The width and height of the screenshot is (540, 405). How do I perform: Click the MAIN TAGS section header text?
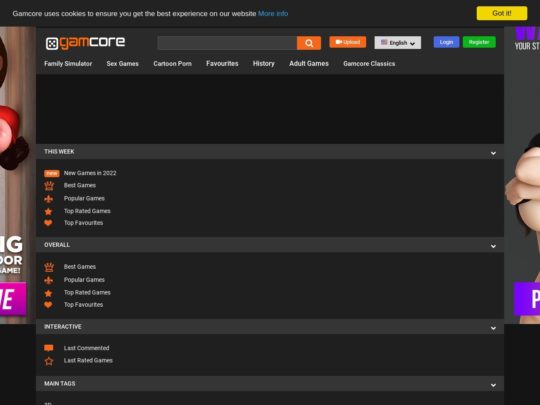tap(60, 384)
